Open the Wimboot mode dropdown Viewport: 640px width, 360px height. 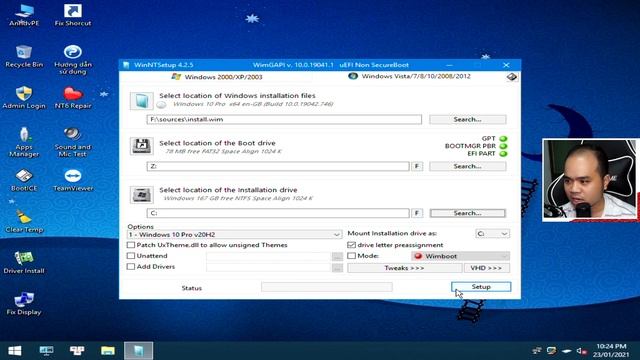tap(460, 256)
